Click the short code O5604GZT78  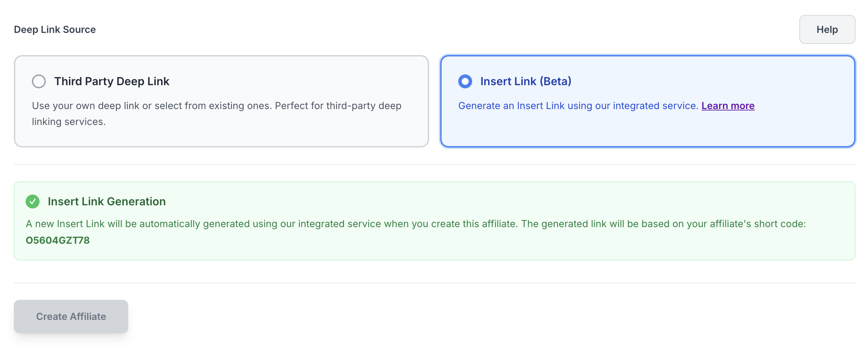click(x=58, y=240)
